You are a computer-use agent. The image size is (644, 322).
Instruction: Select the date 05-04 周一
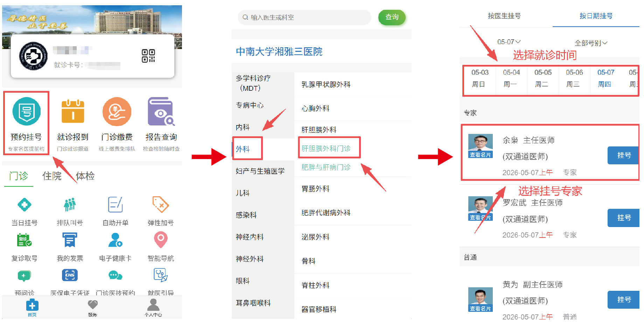pos(511,78)
